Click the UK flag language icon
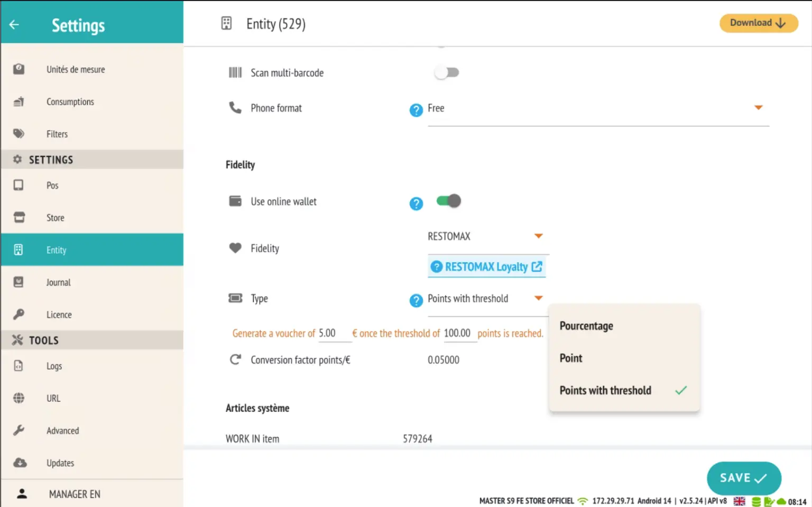Screen dimensions: 812x507 [740, 501]
